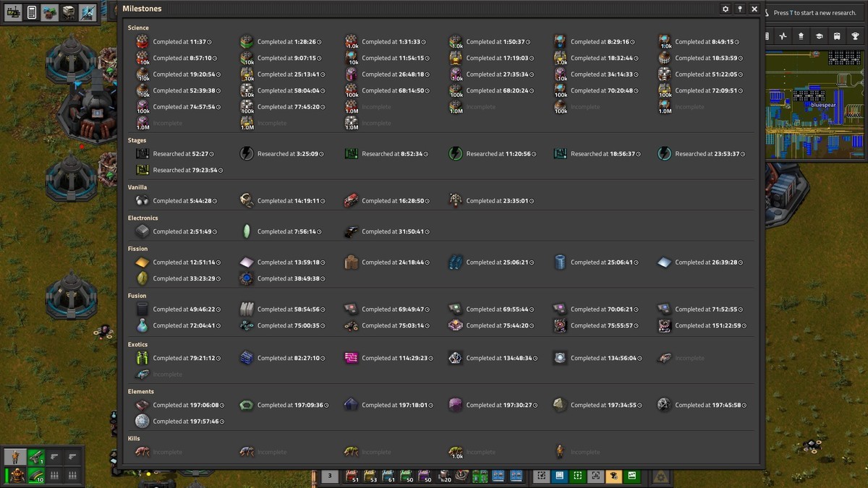The height and width of the screenshot is (488, 868).
Task: Click green crystal icon completed at 7:56:14
Action: pos(247,231)
